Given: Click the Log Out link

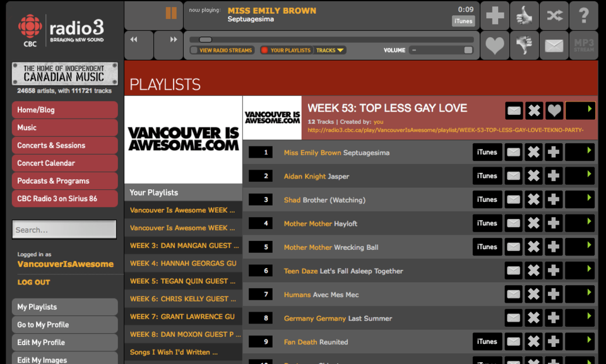Looking at the screenshot, I should (x=33, y=282).
